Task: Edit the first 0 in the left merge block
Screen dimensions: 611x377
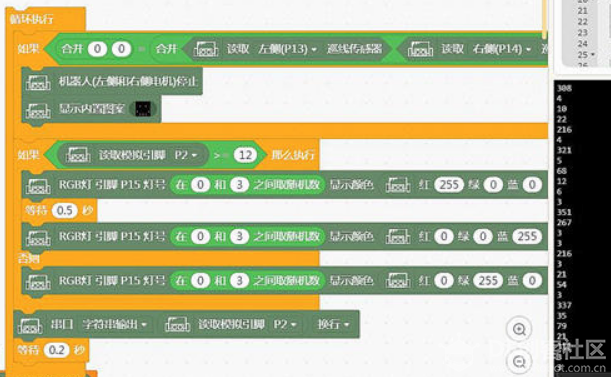Action: pyautogui.click(x=97, y=49)
